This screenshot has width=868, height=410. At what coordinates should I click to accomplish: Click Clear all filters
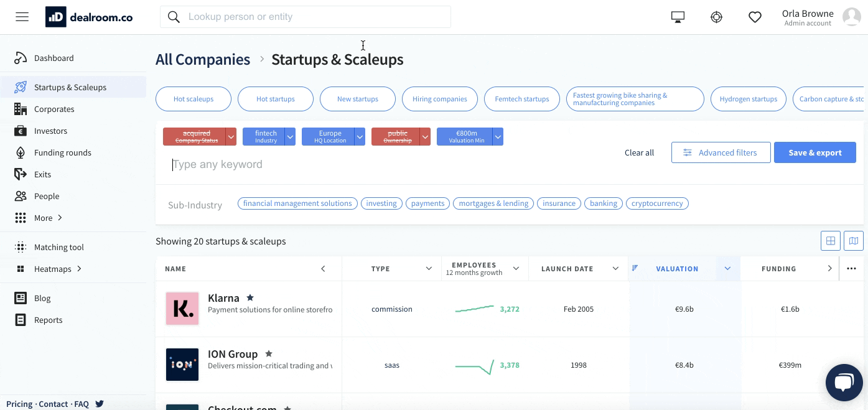coord(639,152)
